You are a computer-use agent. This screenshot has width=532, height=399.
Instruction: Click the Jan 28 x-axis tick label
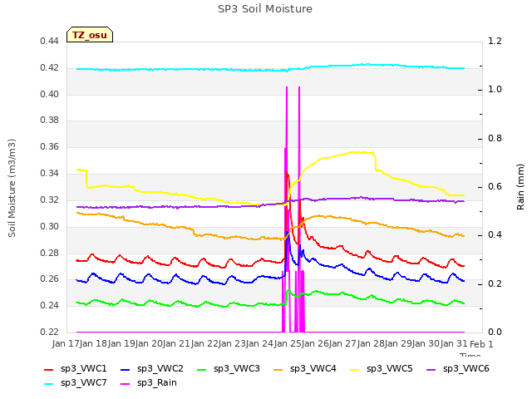pos(372,344)
